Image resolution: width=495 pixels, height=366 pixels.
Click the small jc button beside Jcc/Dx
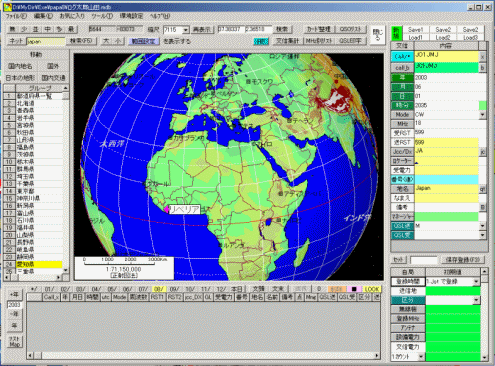click(x=482, y=152)
